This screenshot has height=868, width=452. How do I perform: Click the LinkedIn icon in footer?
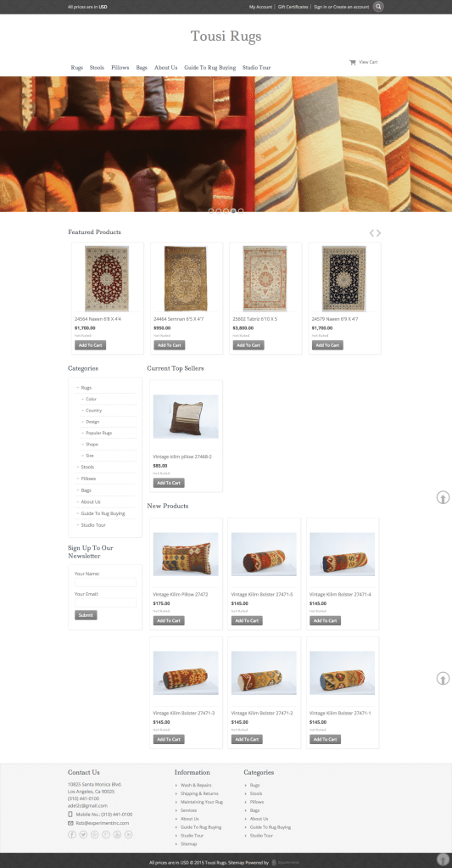click(128, 834)
